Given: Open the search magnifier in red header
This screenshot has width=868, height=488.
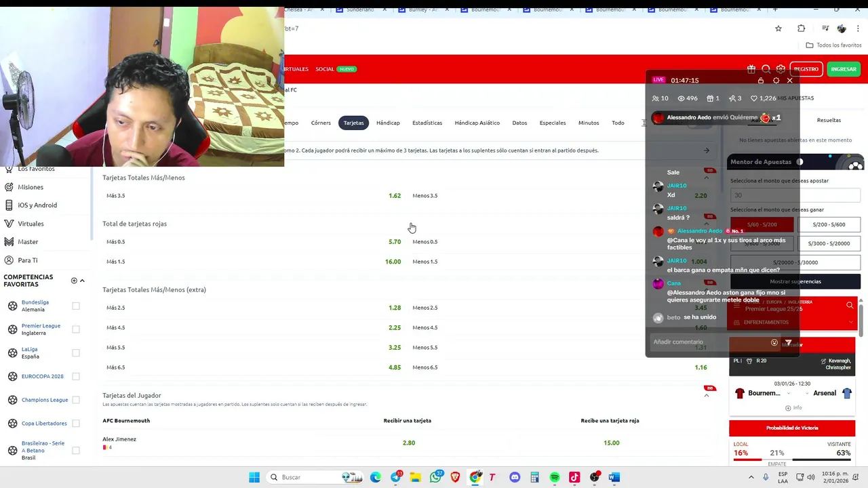Looking at the screenshot, I should click(766, 69).
